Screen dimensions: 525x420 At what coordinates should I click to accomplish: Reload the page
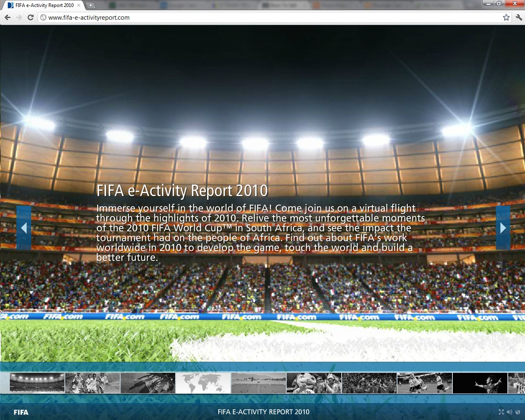pos(30,17)
